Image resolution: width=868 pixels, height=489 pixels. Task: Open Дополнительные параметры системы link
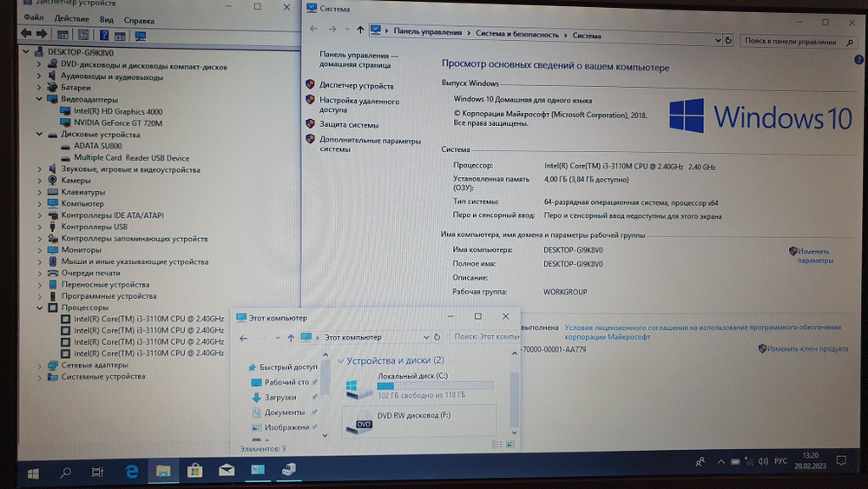[370, 144]
